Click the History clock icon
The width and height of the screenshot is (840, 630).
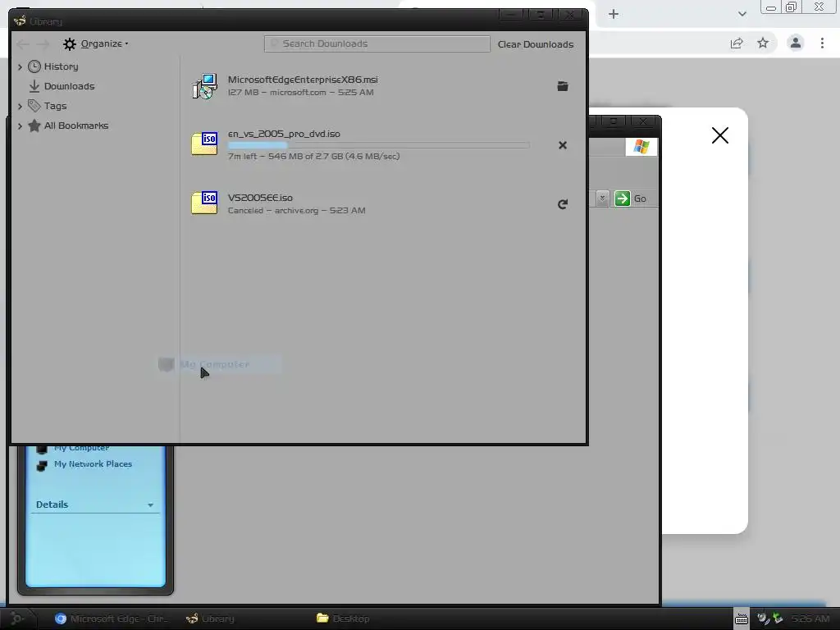34,66
